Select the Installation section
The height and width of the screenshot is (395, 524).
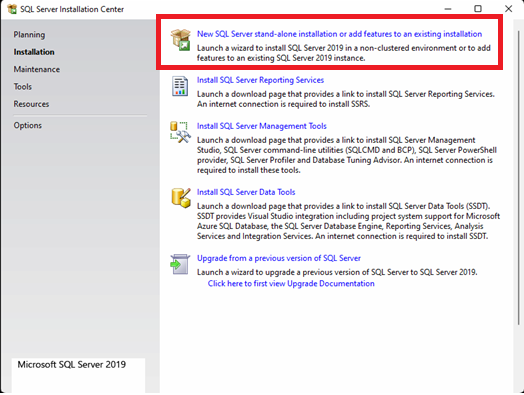click(34, 52)
